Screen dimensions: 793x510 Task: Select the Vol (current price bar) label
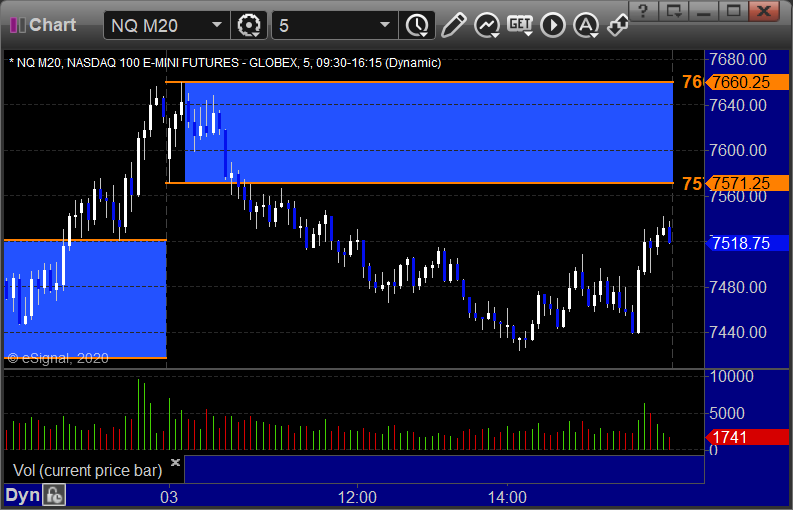pyautogui.click(x=87, y=471)
